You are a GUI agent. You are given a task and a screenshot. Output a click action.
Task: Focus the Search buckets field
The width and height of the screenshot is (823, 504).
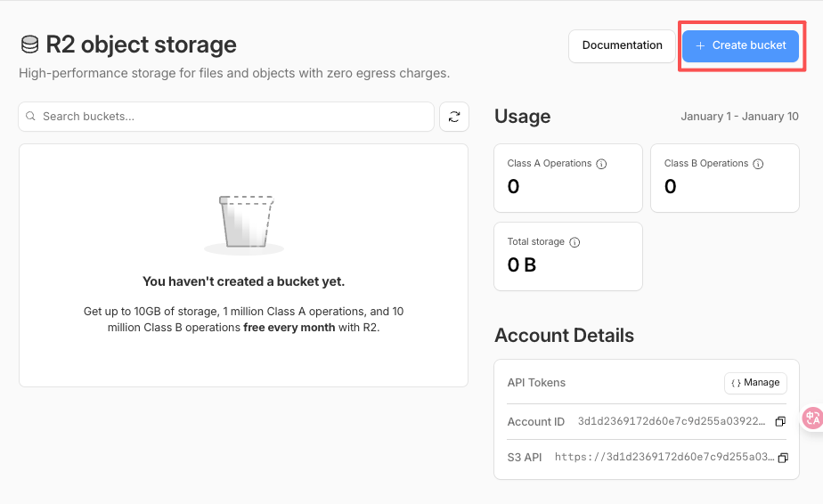(x=226, y=117)
